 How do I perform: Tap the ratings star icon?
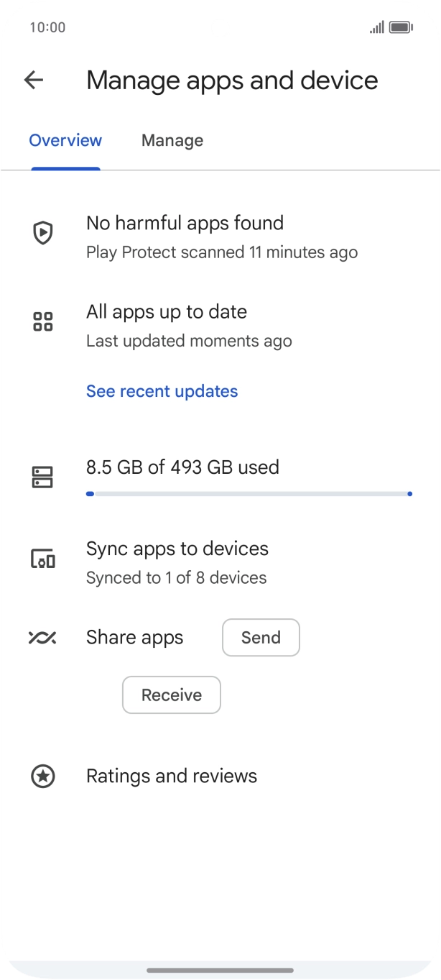tap(43, 777)
